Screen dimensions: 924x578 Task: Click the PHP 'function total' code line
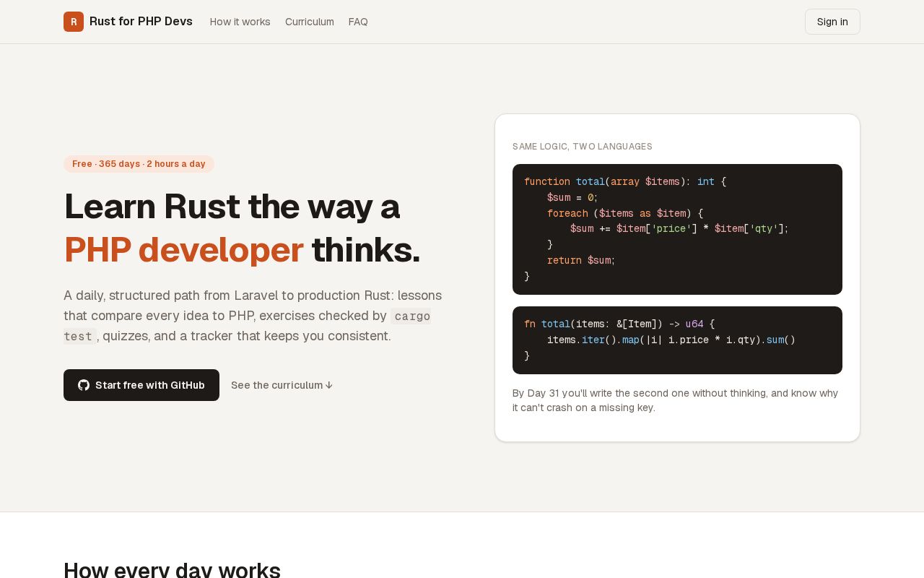pos(625,181)
